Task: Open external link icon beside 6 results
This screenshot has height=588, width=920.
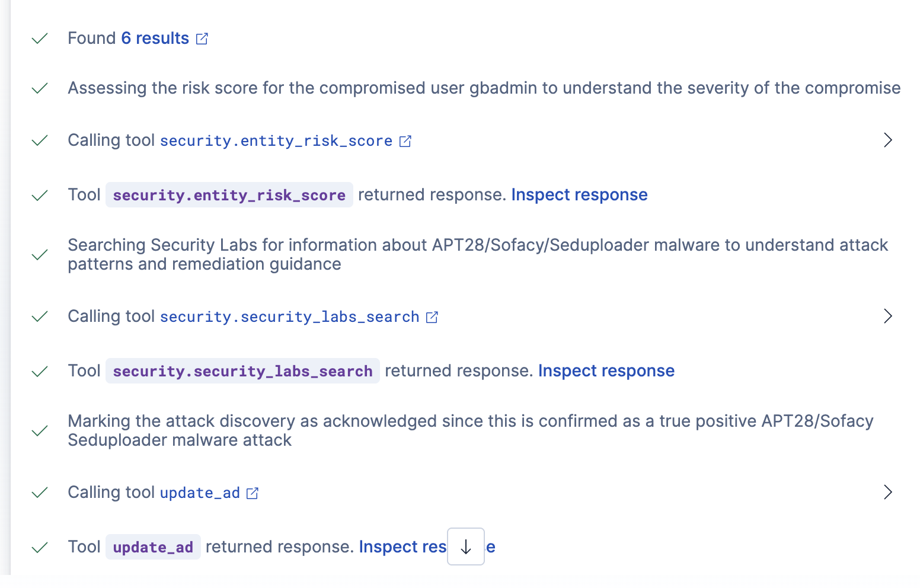Action: coord(202,39)
